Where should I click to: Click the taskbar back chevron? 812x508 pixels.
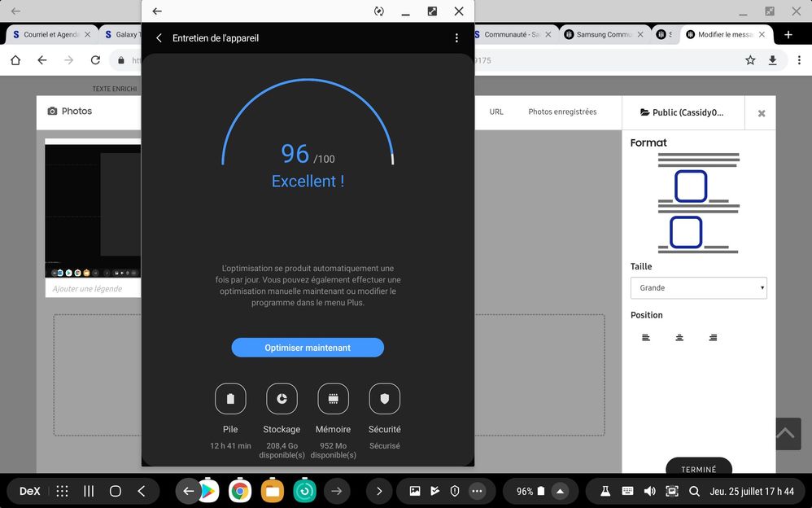click(x=142, y=491)
